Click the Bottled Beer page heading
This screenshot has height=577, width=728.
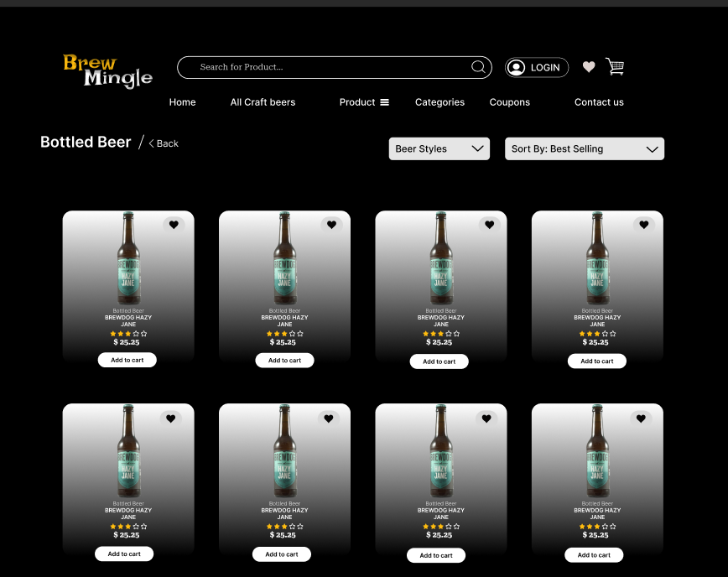tap(86, 142)
